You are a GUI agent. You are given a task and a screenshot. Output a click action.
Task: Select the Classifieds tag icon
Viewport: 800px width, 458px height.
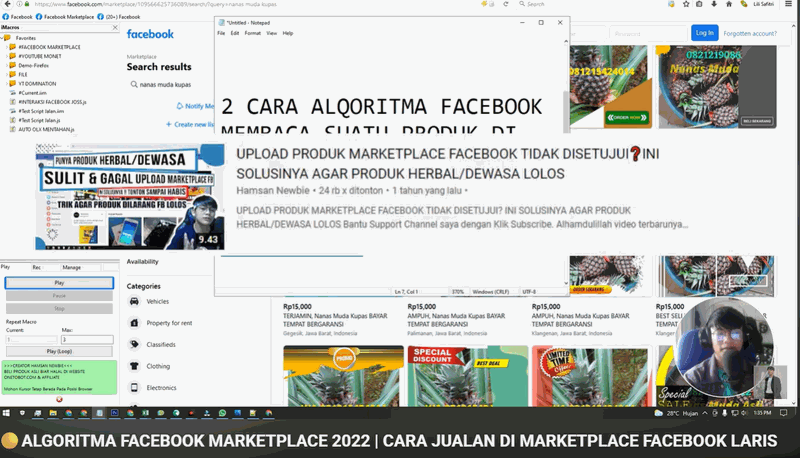(x=136, y=343)
